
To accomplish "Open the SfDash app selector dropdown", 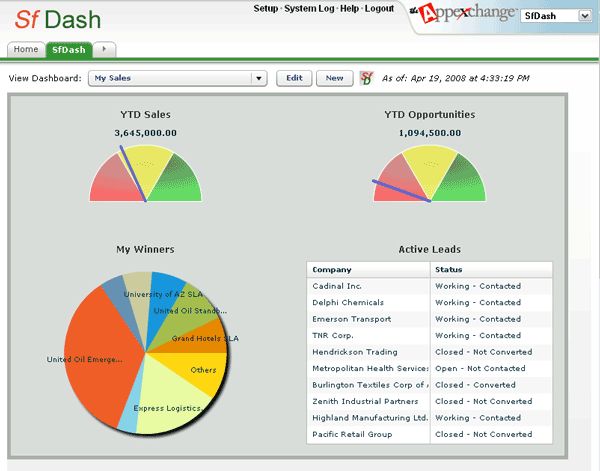I will click(x=556, y=16).
